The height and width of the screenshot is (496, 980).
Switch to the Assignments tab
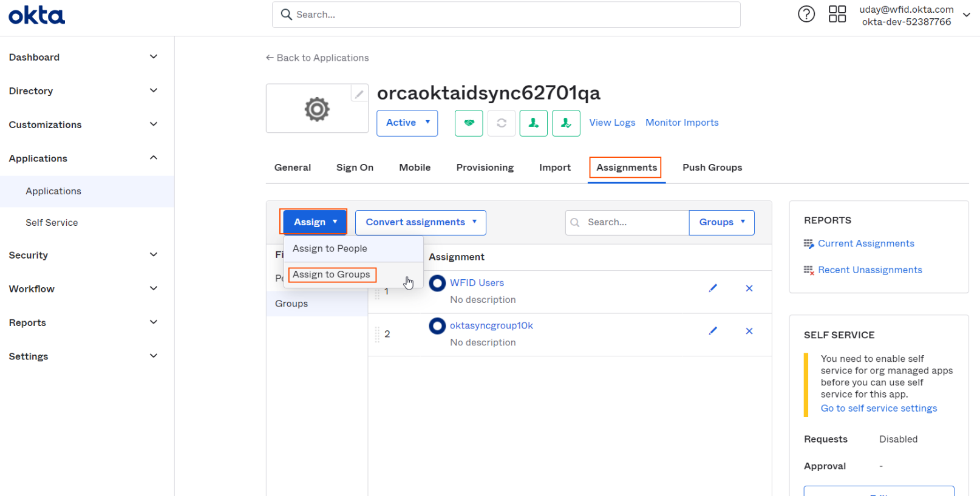(x=626, y=168)
